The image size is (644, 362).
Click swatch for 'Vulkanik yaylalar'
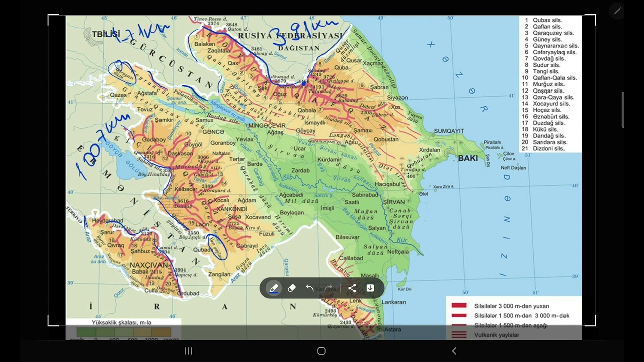coord(459,335)
